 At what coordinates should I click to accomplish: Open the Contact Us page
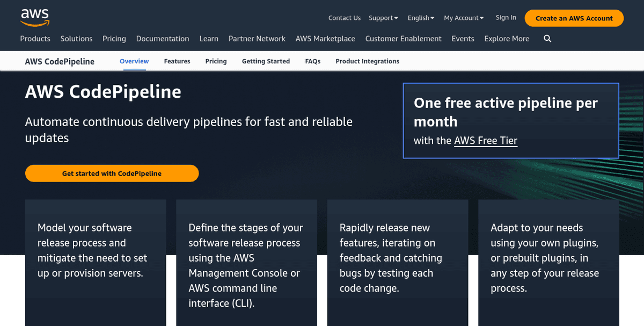344,18
